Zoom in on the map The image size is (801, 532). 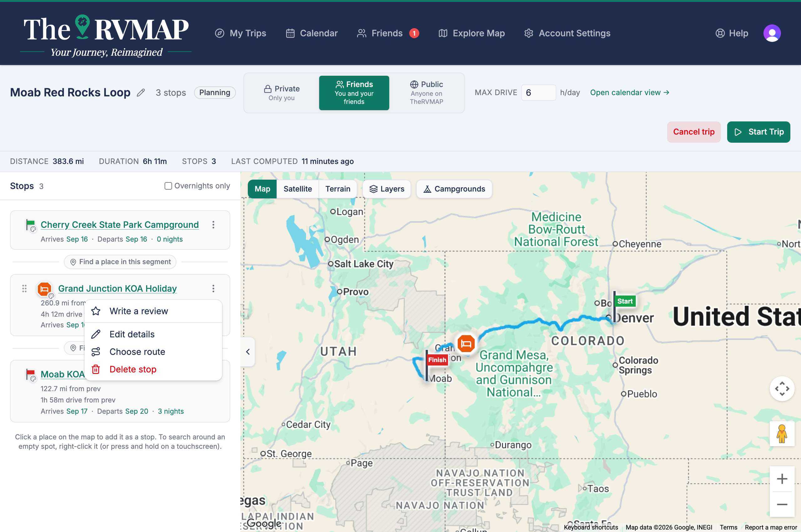point(782,479)
